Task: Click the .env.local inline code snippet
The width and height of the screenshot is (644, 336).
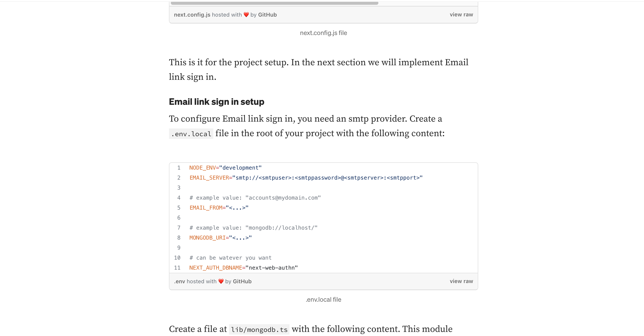Action: point(191,134)
